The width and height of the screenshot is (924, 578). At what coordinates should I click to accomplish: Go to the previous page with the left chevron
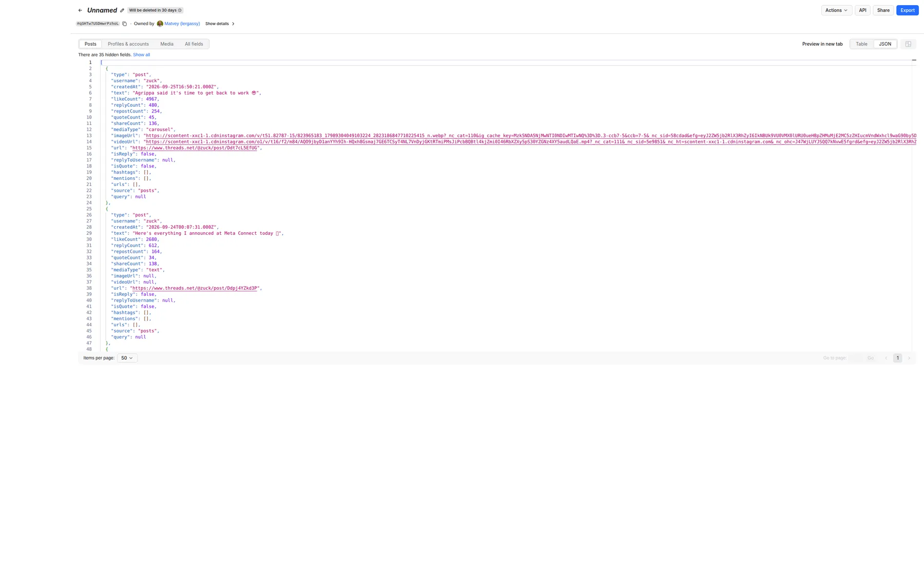(886, 358)
